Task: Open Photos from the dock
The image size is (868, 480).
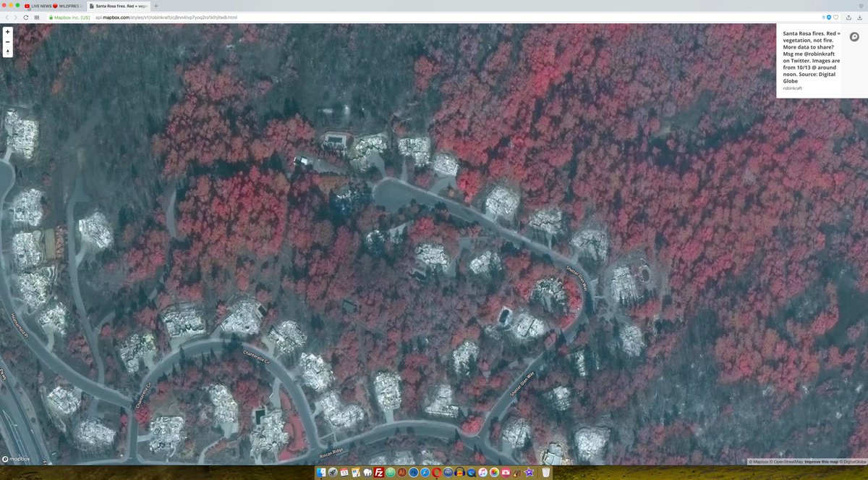Action: pos(494,472)
